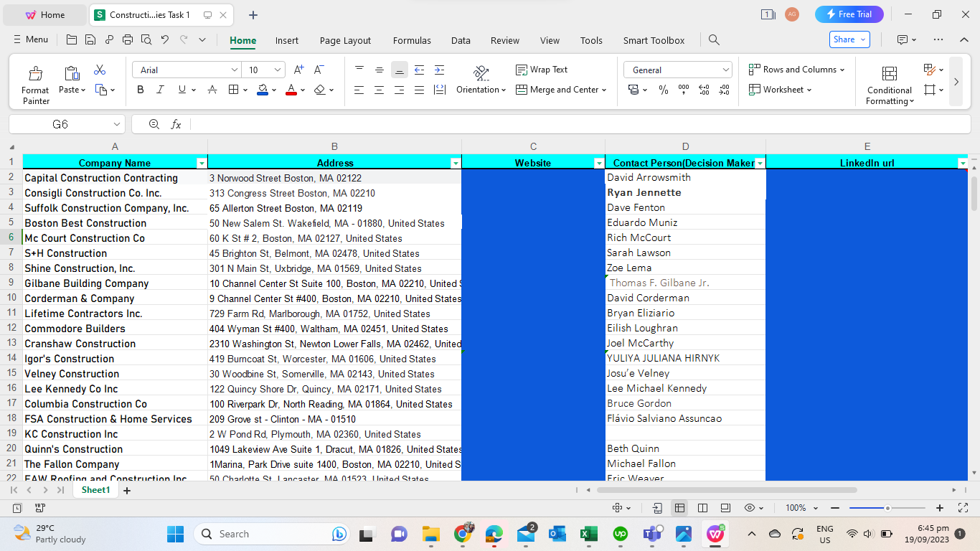Viewport: 980px width, 551px height.
Task: Decrease font size icon
Action: [319, 70]
